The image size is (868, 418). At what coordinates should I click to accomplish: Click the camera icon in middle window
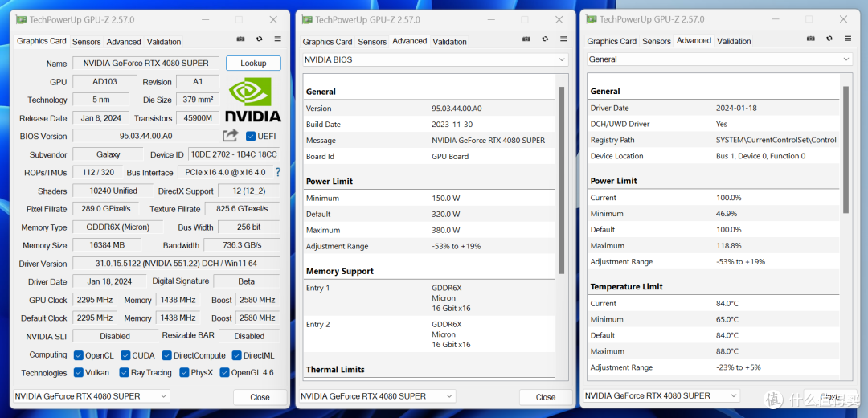coord(526,39)
